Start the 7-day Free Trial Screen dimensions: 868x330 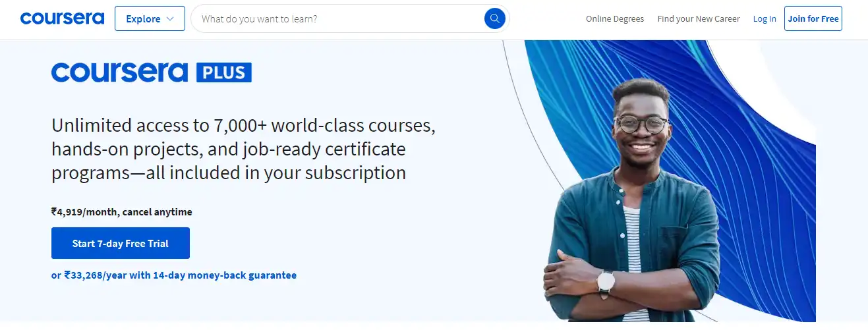(x=121, y=243)
